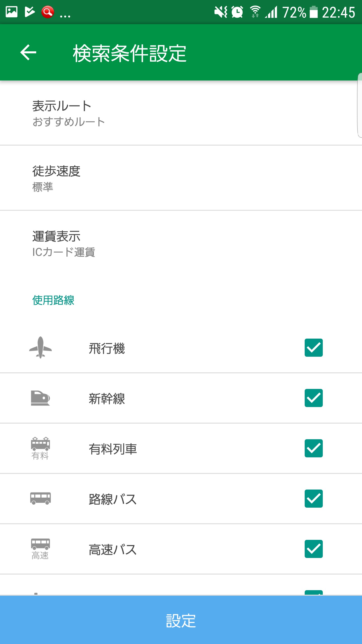The width and height of the screenshot is (362, 644).
Task: Uncheck the 路線バス checkbox
Action: (313, 499)
